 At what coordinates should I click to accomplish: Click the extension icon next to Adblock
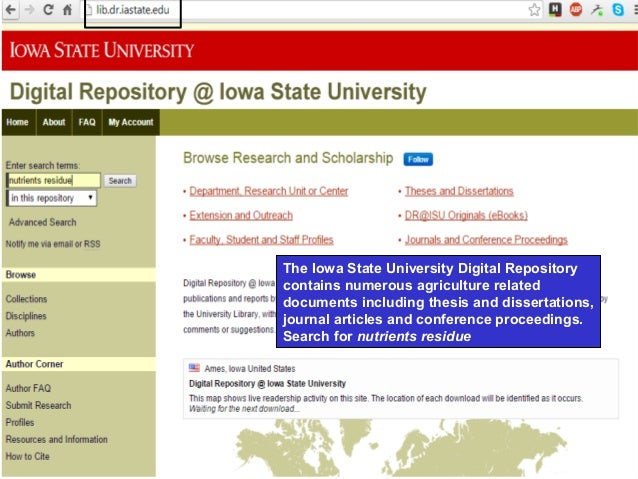[597, 10]
